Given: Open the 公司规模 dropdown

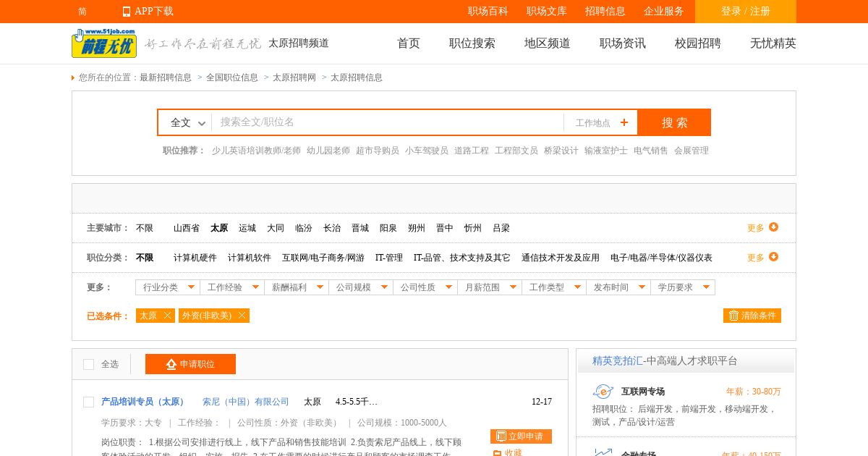Looking at the screenshot, I should pos(361,287).
